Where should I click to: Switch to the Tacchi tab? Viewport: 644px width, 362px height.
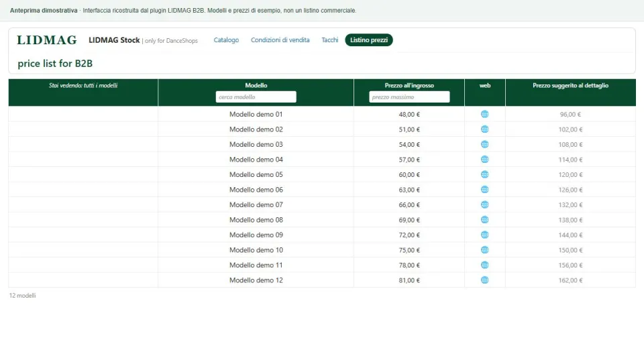coord(330,40)
